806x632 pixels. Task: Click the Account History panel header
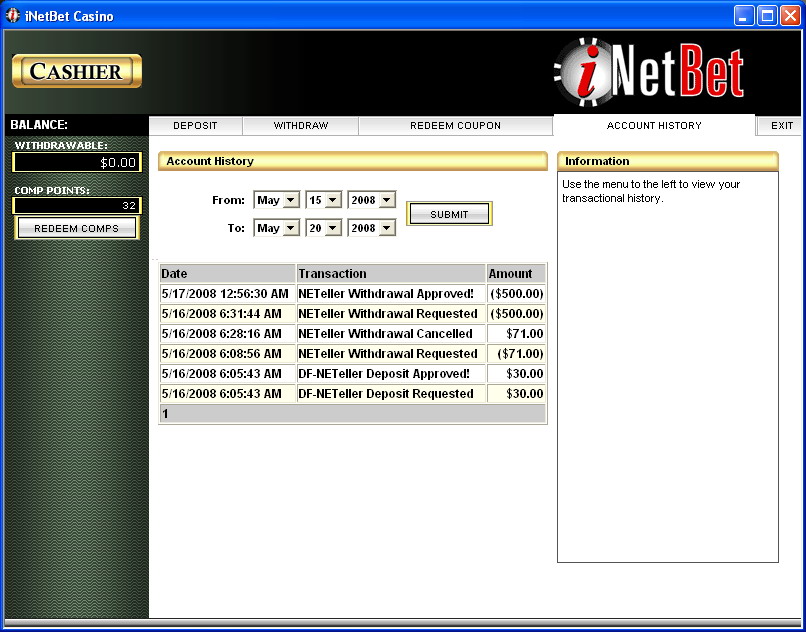tap(353, 161)
